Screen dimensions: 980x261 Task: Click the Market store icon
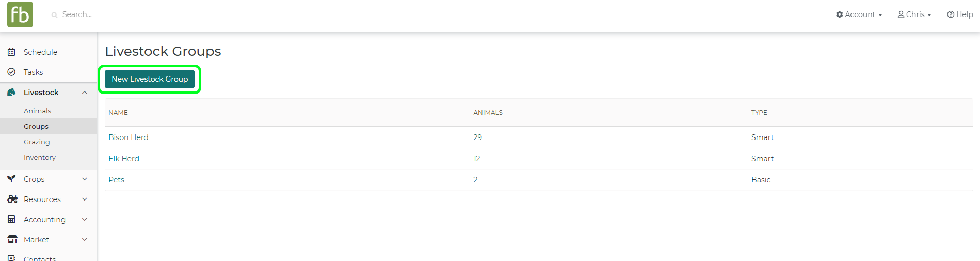[12, 240]
